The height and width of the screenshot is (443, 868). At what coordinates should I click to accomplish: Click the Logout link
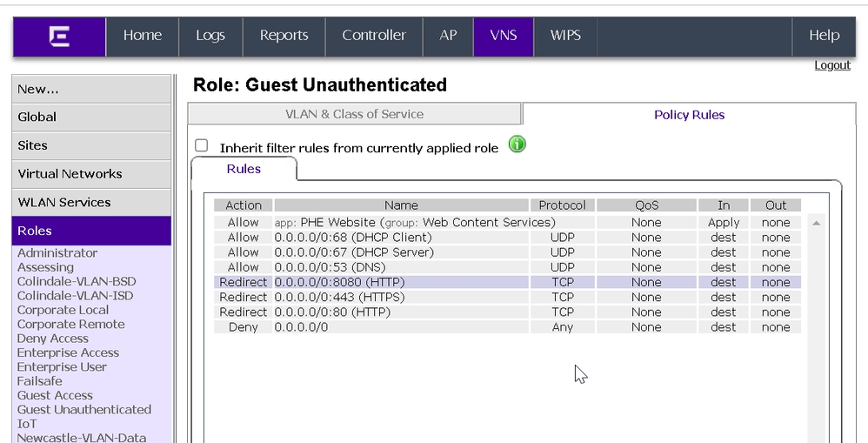(831, 65)
